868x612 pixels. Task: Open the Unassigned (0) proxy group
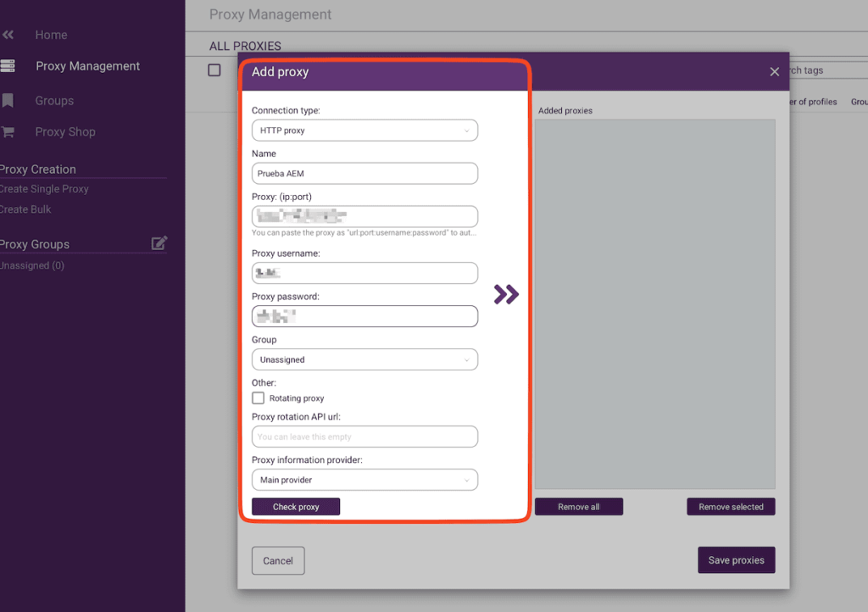tap(32, 265)
